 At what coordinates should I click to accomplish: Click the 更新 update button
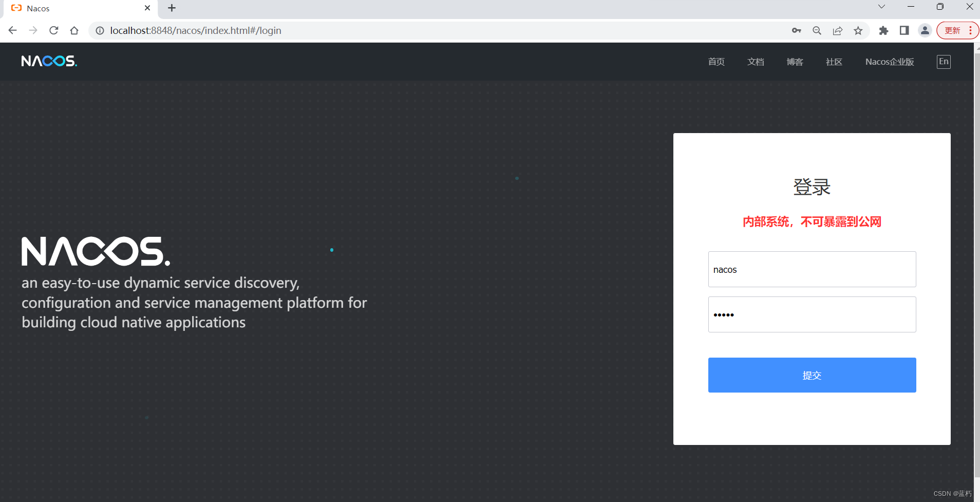point(952,30)
